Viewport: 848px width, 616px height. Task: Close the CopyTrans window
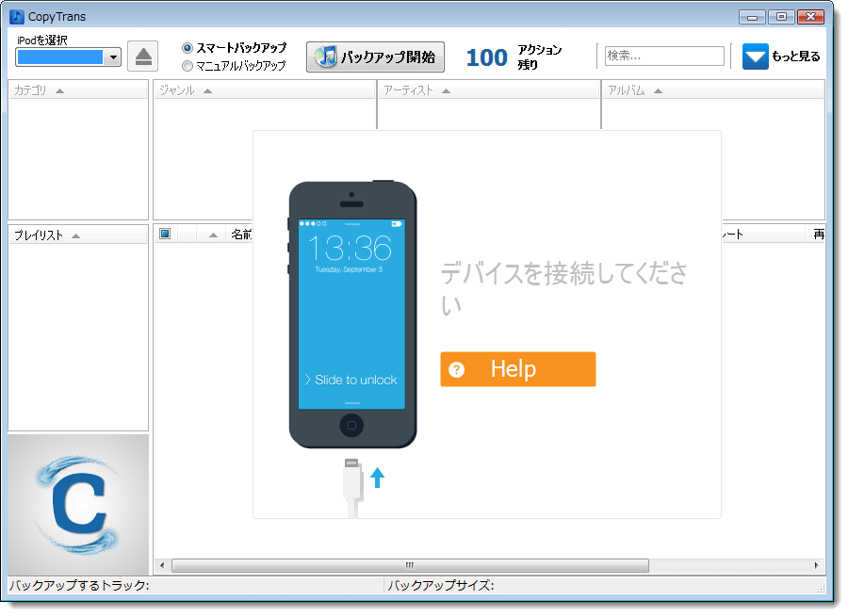tap(810, 17)
